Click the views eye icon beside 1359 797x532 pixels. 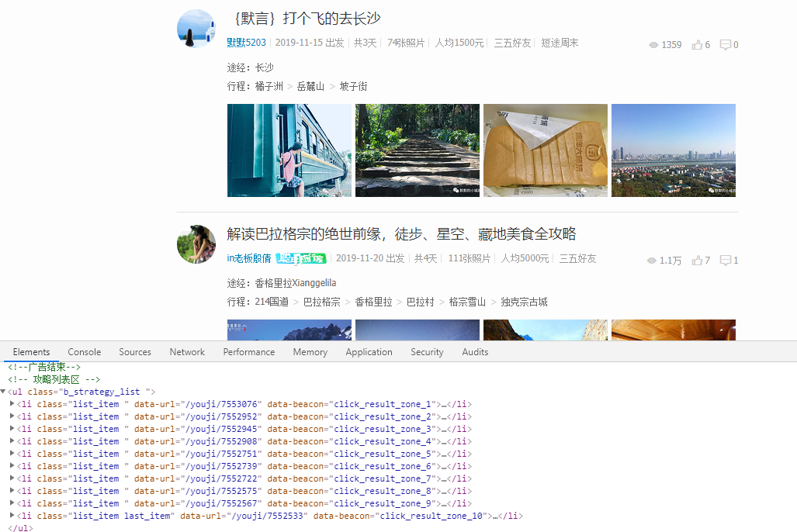653,45
